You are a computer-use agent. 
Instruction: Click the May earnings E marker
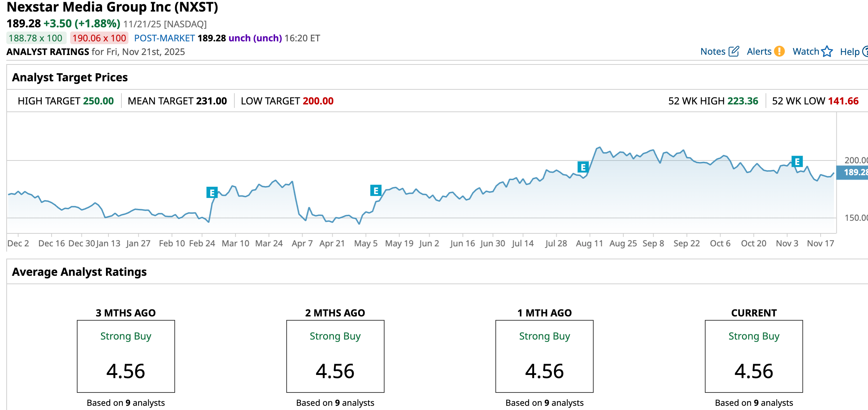point(376,191)
